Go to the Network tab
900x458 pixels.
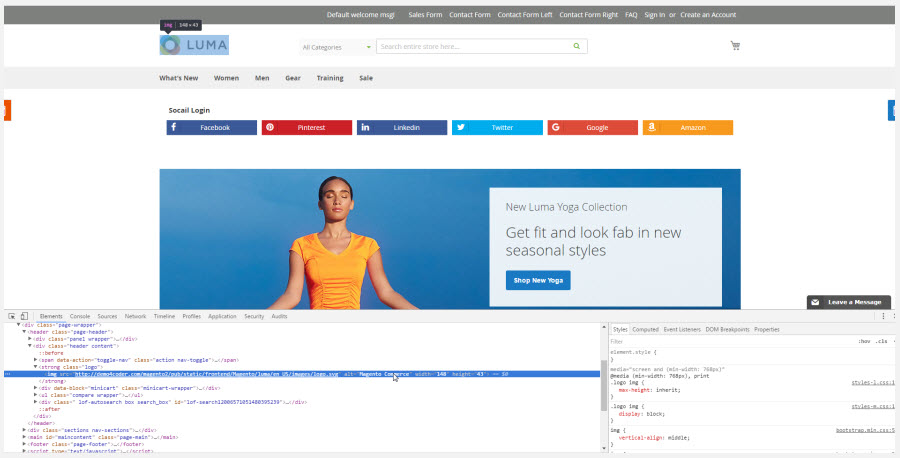[x=135, y=316]
